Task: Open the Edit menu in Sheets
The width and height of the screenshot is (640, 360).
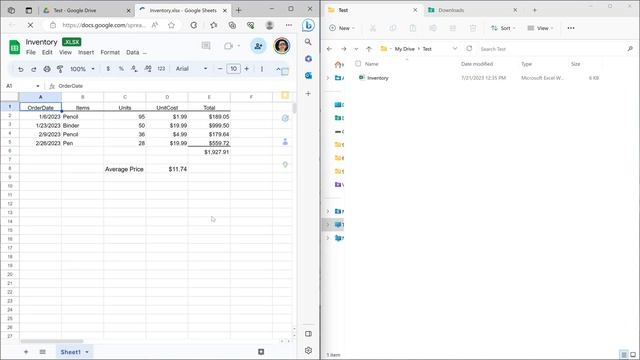Action: (47, 52)
